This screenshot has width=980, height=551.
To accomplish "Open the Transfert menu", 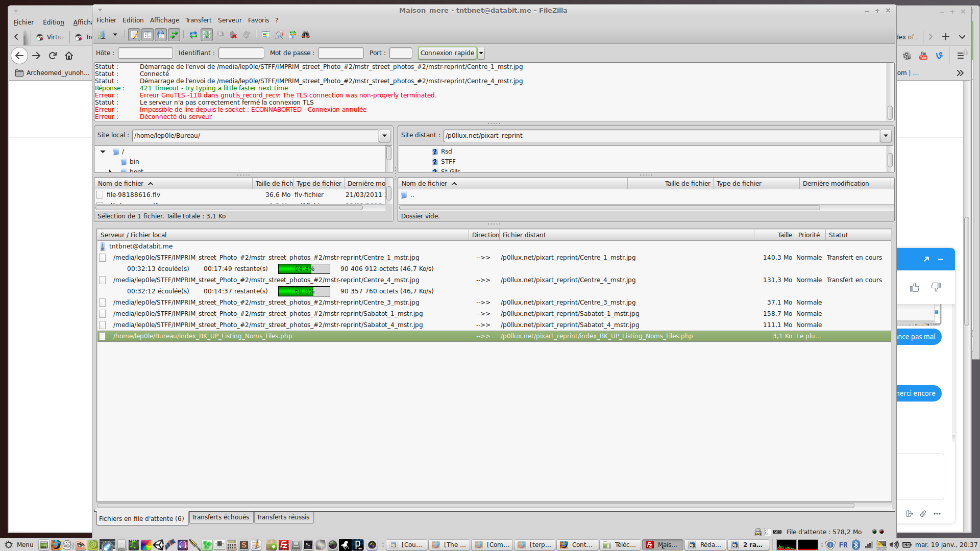I will (x=198, y=20).
